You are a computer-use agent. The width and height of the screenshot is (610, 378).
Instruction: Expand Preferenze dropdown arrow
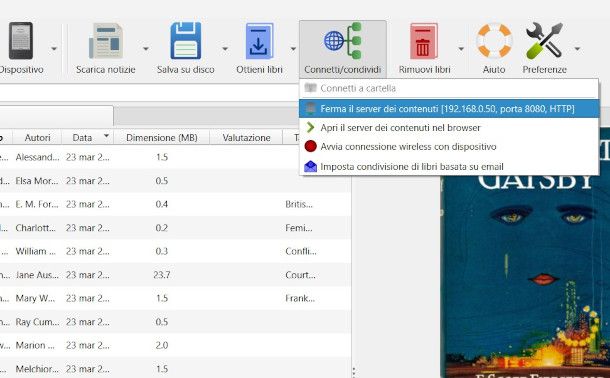tap(577, 49)
